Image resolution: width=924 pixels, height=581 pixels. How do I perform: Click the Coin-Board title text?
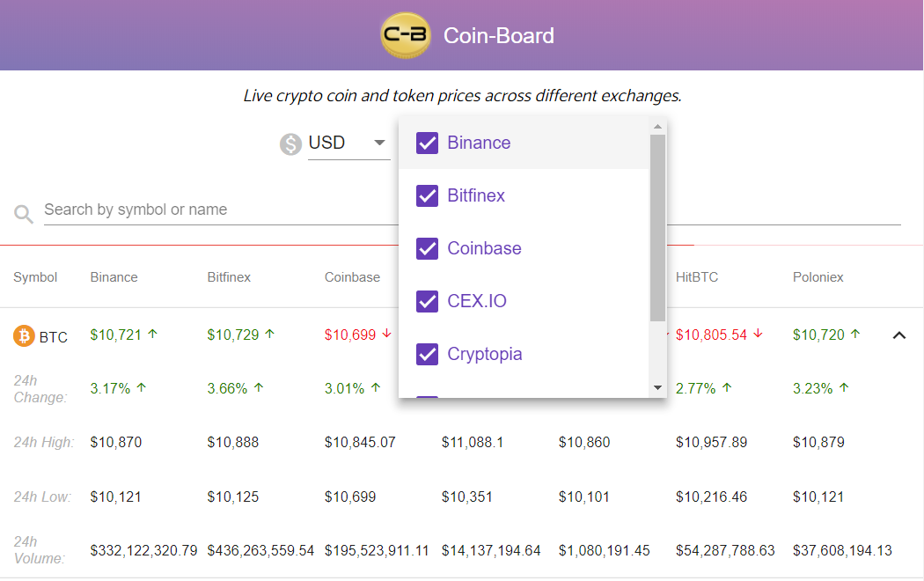tap(499, 35)
